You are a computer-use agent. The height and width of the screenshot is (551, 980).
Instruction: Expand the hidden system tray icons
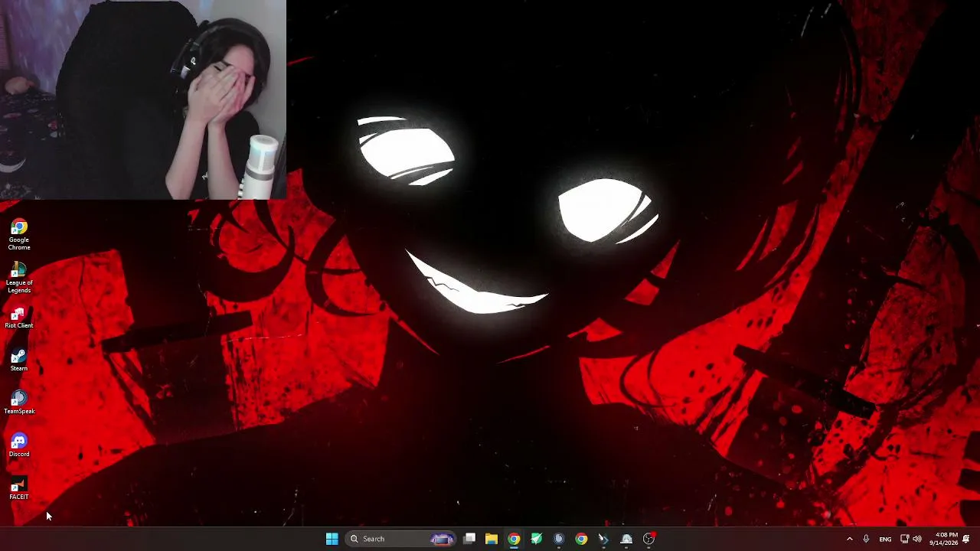coord(849,539)
